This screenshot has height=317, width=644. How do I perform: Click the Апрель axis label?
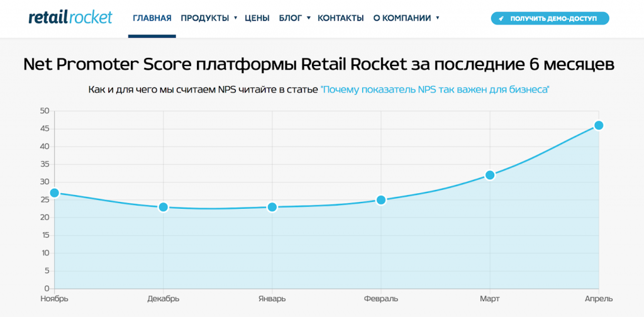click(599, 299)
